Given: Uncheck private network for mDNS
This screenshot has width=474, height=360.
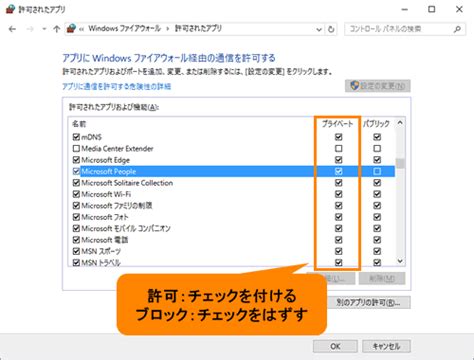Looking at the screenshot, I should click(x=338, y=137).
